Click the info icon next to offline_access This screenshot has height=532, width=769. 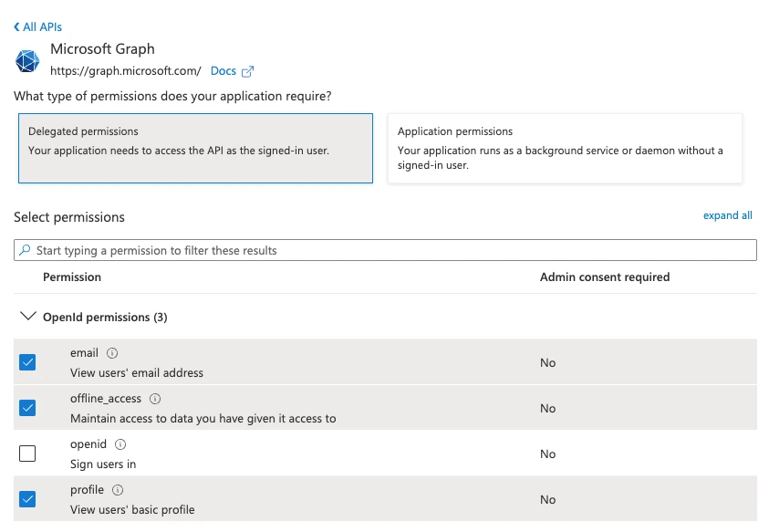(x=155, y=399)
